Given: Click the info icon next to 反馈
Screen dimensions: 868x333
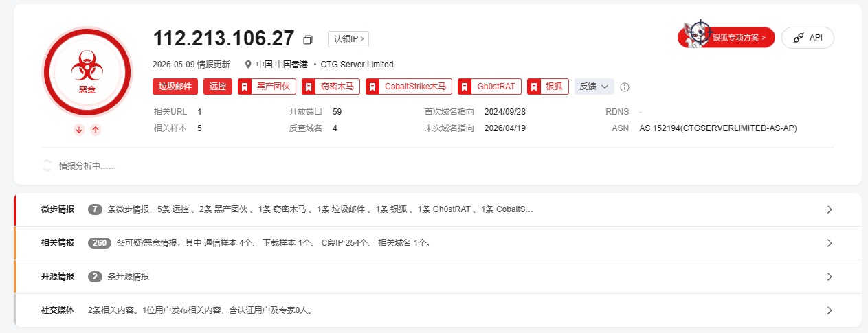Looking at the screenshot, I should [625, 87].
